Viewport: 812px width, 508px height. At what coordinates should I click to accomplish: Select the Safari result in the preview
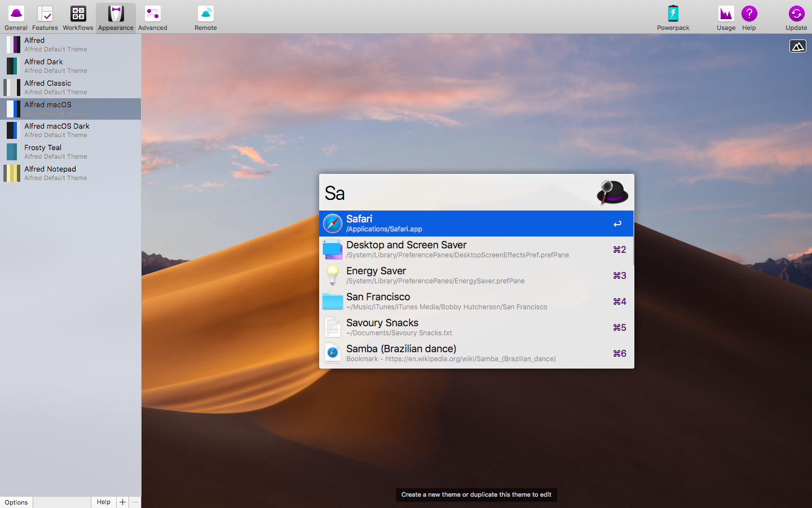476,223
